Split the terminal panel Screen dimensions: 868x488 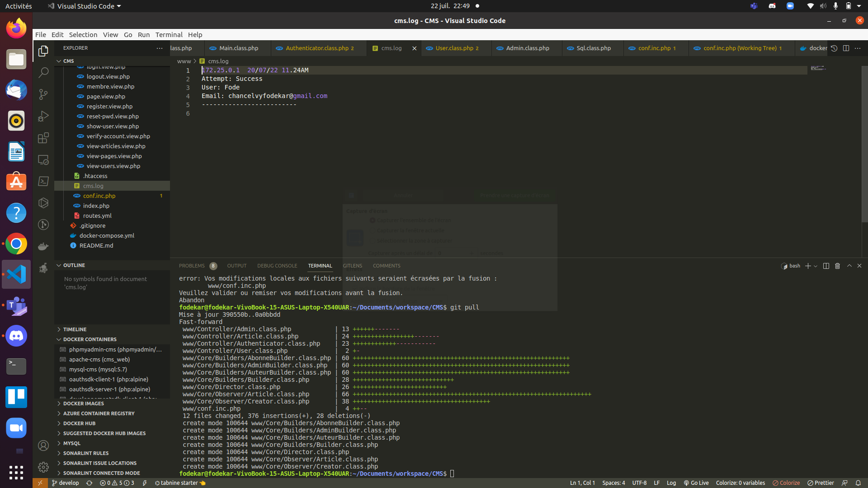tap(826, 266)
